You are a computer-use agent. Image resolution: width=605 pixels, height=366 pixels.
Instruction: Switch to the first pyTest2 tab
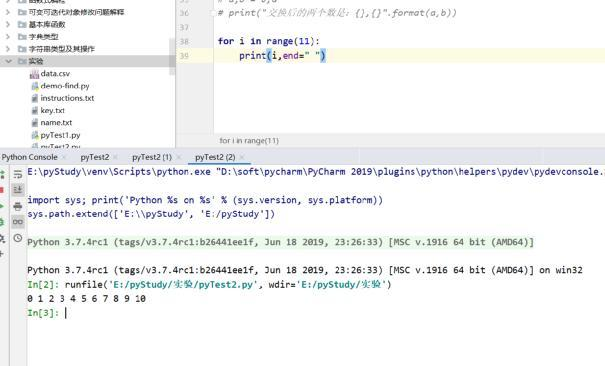pyautogui.click(x=95, y=157)
